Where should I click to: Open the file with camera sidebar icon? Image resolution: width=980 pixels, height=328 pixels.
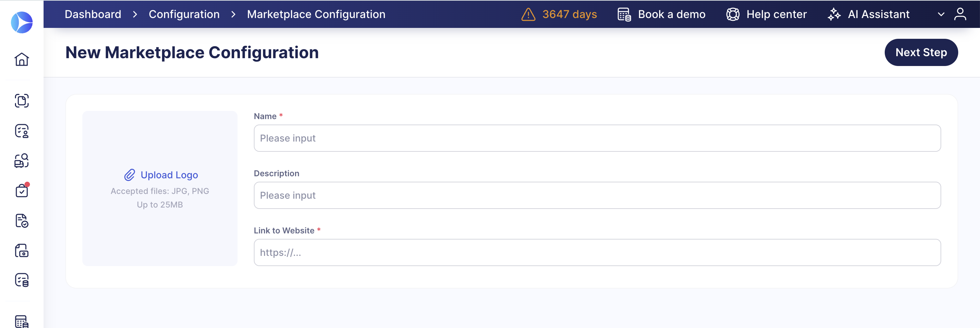[x=22, y=251]
